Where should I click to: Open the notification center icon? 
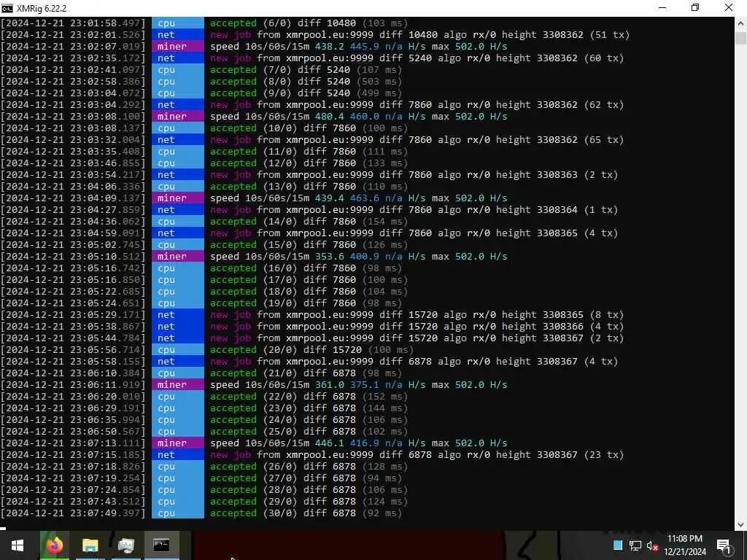(x=724, y=545)
